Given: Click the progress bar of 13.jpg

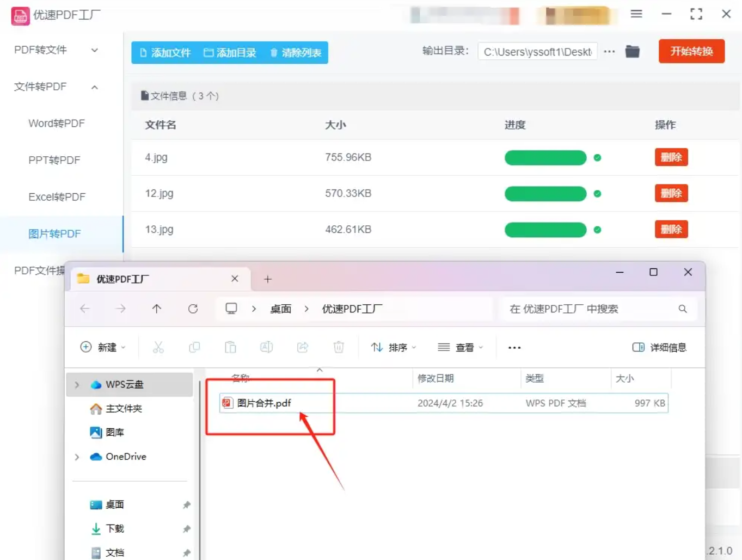Looking at the screenshot, I should click(545, 230).
